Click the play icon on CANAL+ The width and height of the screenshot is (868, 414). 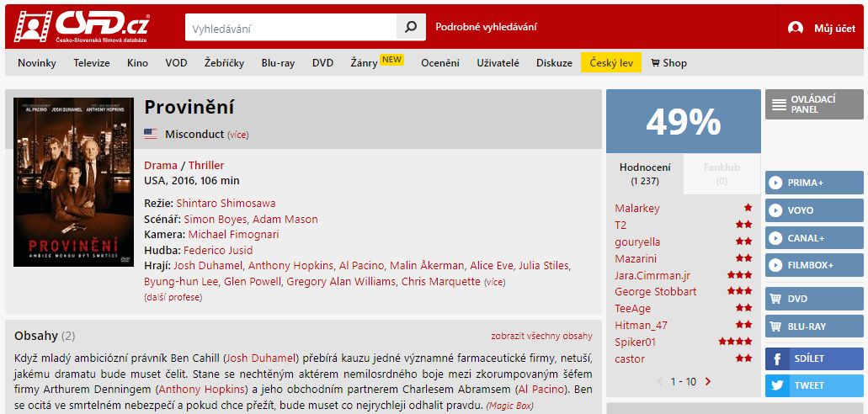(x=775, y=238)
